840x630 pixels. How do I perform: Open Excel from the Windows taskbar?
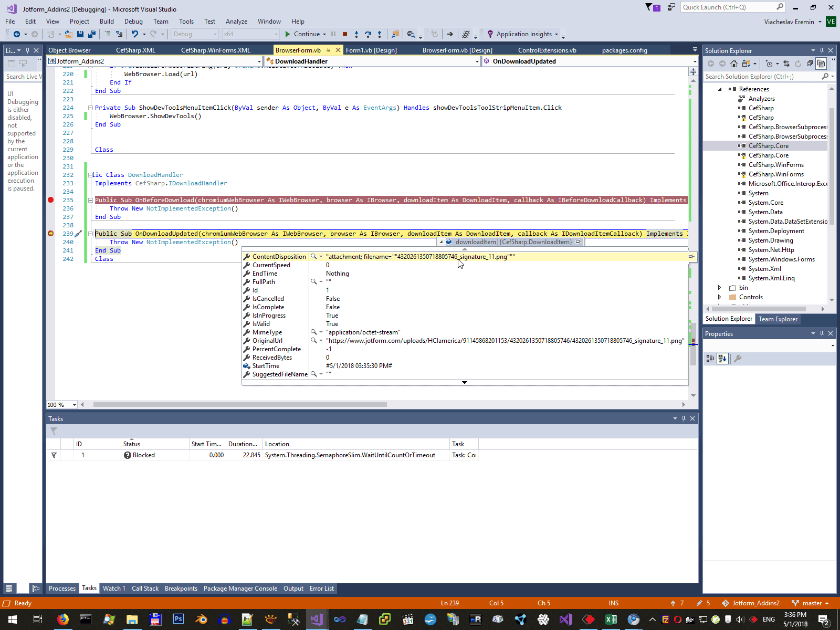pyautogui.click(x=611, y=619)
